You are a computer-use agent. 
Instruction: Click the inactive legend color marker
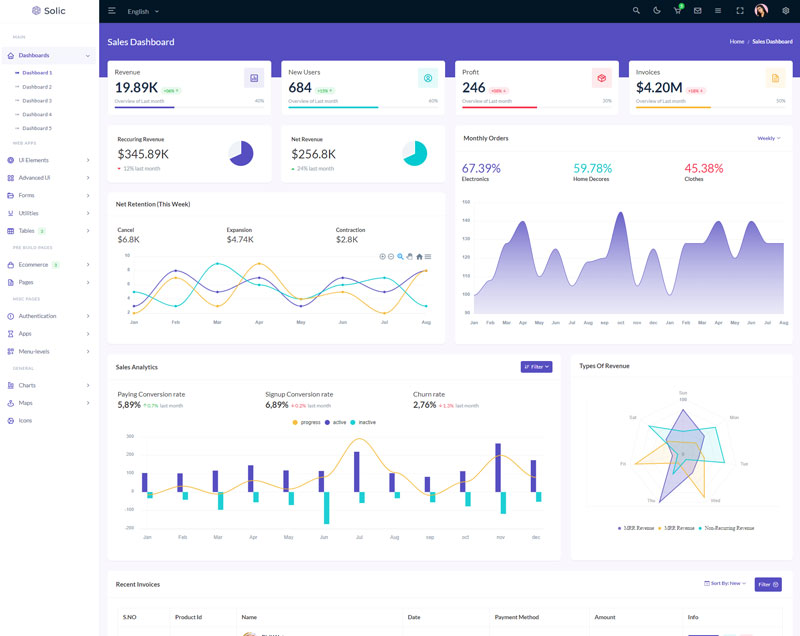[x=353, y=422]
